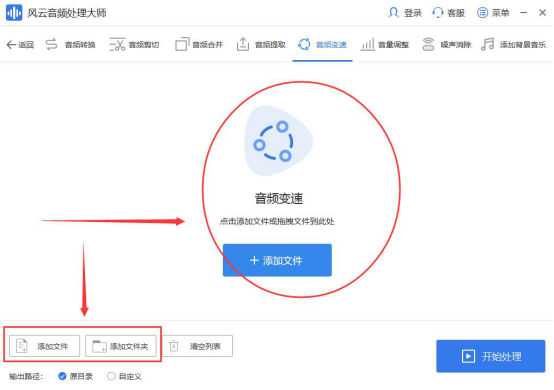Open 登录 login link
This screenshot has width=554, height=390.
(413, 13)
